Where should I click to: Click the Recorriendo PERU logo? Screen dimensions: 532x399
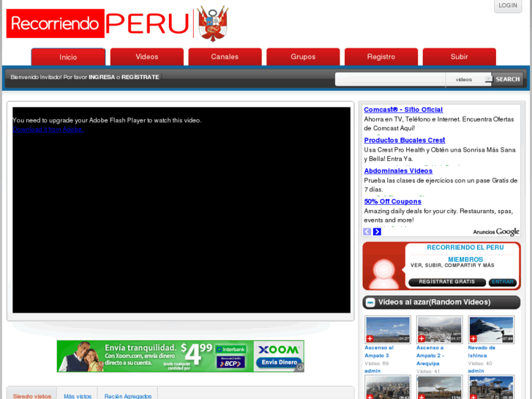[x=98, y=23]
